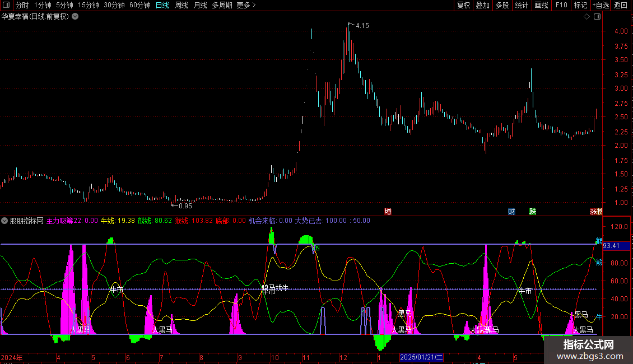Click the 4.00 price axis label
Screen dimensions: 633x364
coord(621,31)
